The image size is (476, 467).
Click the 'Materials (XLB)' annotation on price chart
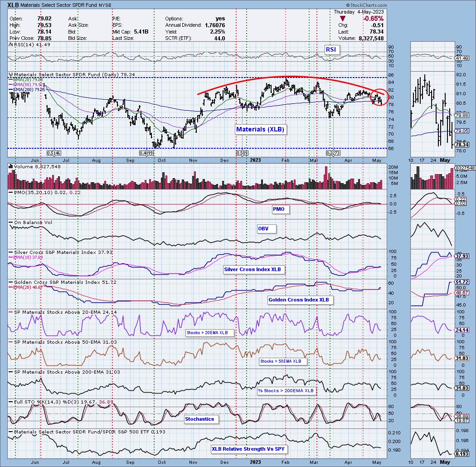click(260, 129)
